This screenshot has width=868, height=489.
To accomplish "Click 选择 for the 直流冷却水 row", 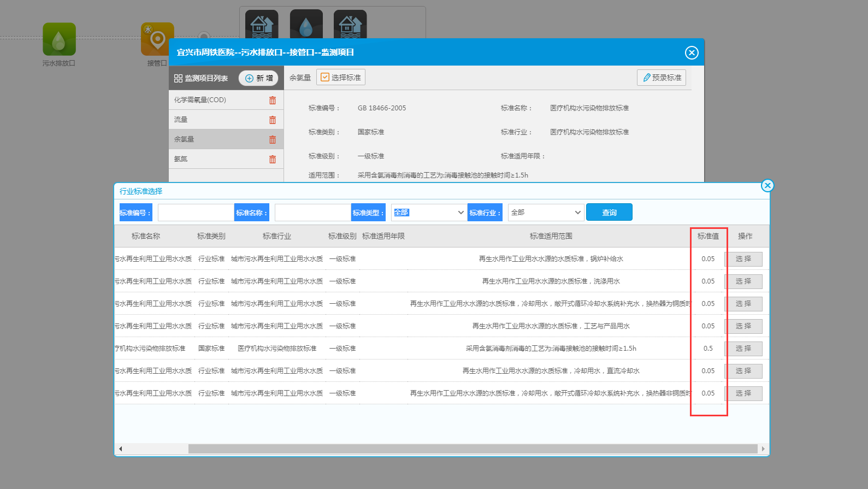I will tap(743, 371).
